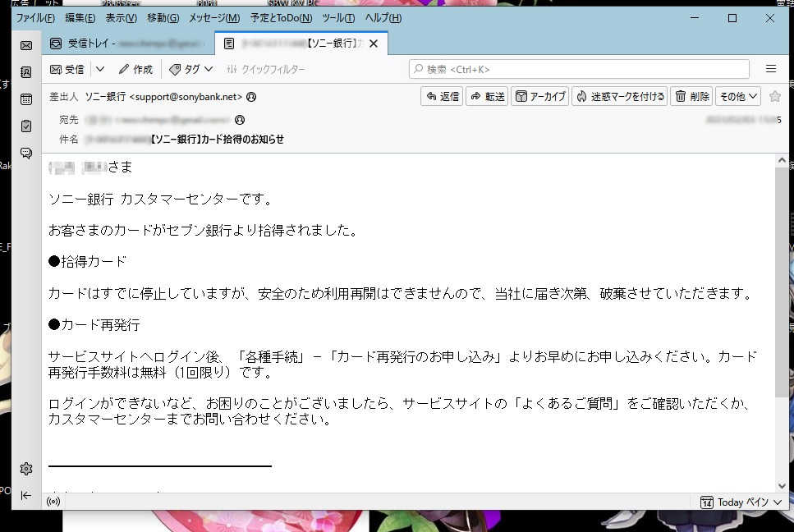Screen dimensions: 794x532
Task: Click subject text カード拾得のお知らせ
Action: tap(242, 140)
